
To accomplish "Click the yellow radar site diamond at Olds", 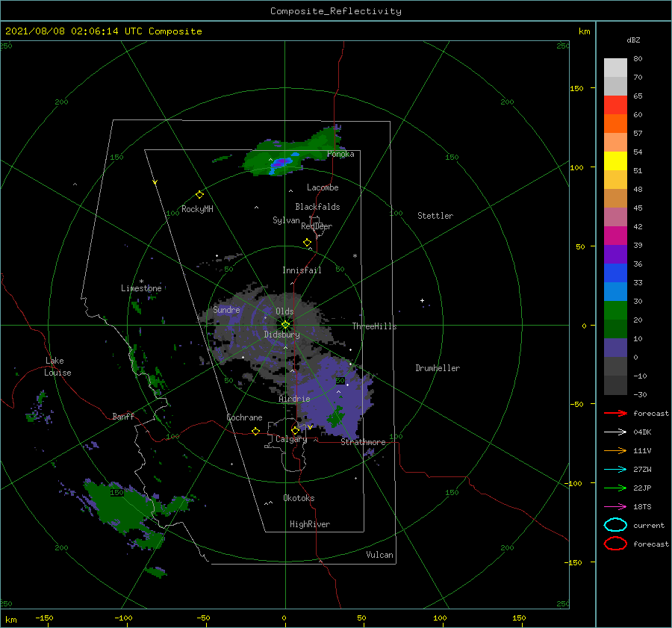I will click(285, 325).
